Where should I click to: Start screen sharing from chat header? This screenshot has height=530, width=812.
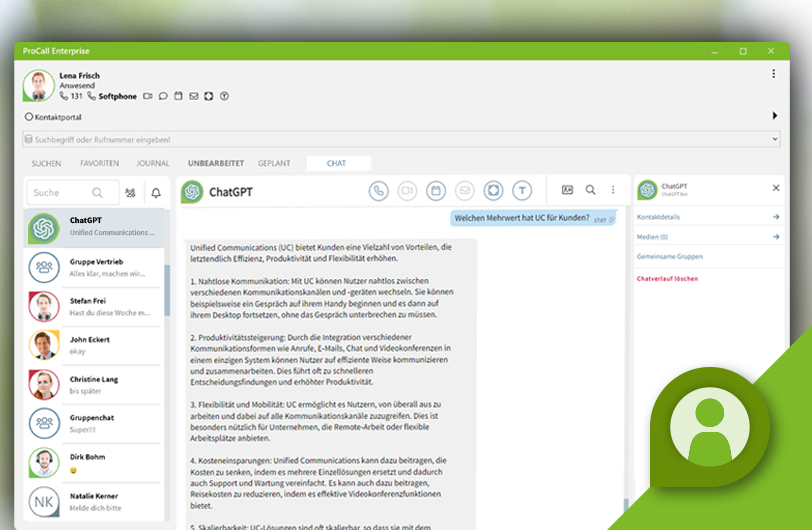pos(494,191)
